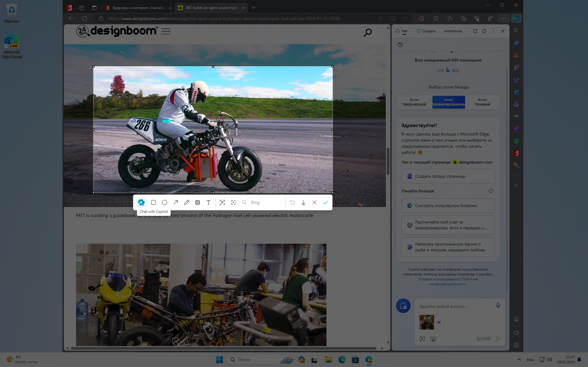Open the designboom hamburger menu

click(x=166, y=31)
